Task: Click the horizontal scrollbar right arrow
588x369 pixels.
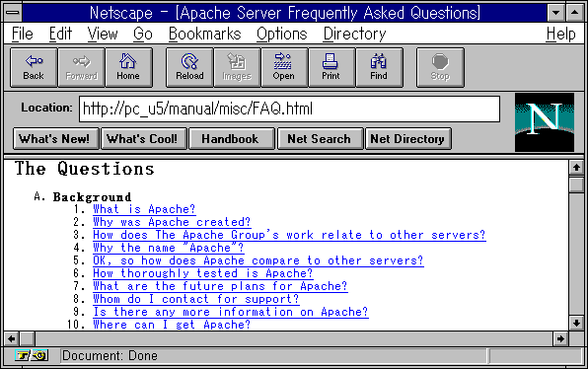Action: (x=560, y=339)
